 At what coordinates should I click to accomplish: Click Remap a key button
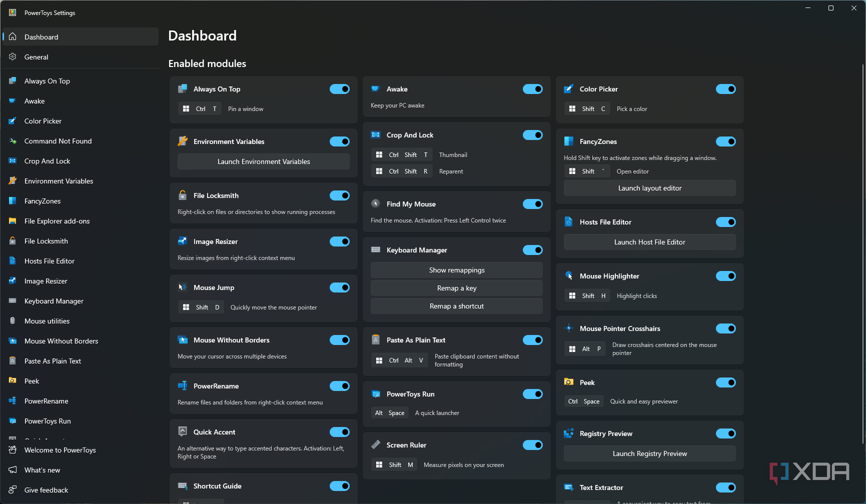pyautogui.click(x=457, y=288)
